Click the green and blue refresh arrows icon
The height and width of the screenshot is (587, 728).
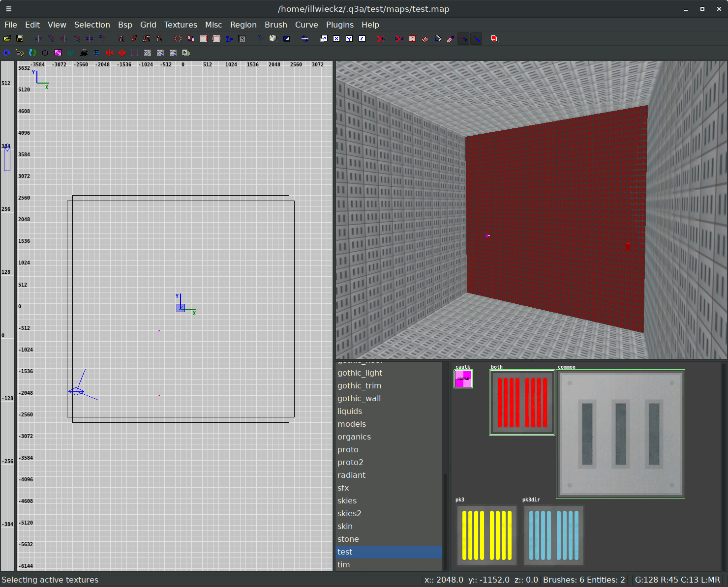tap(32, 53)
